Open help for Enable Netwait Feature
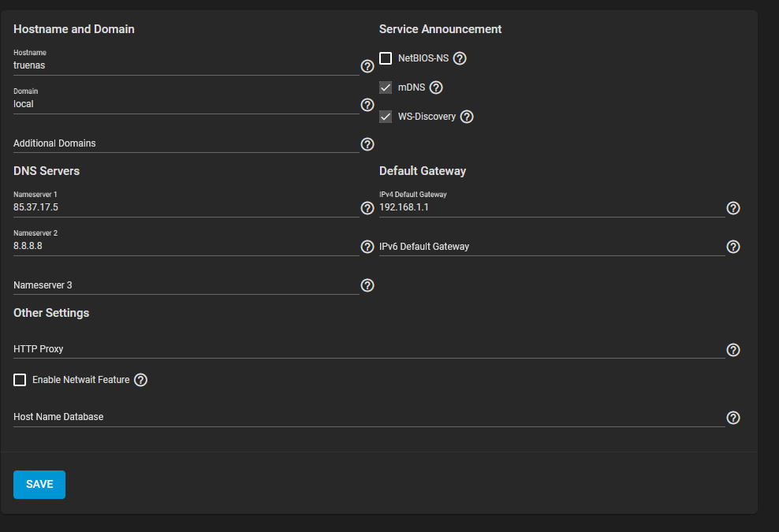This screenshot has height=532, width=779. 140,380
